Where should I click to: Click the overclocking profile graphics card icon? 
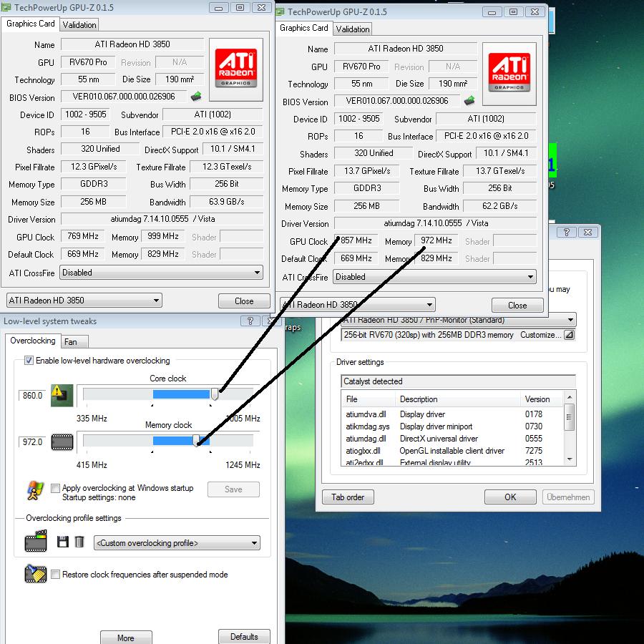pyautogui.click(x=36, y=541)
